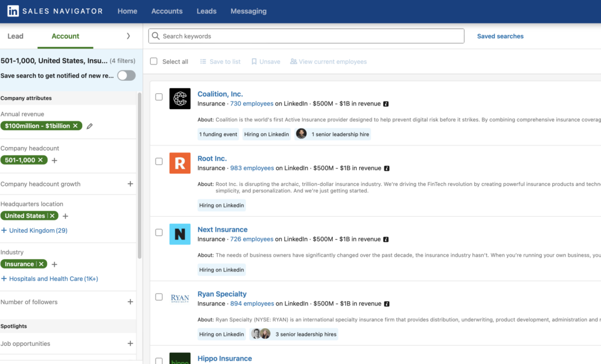This screenshot has height=364, width=601.
Task: Select the Ryan Specialty checkbox
Action: (158, 297)
